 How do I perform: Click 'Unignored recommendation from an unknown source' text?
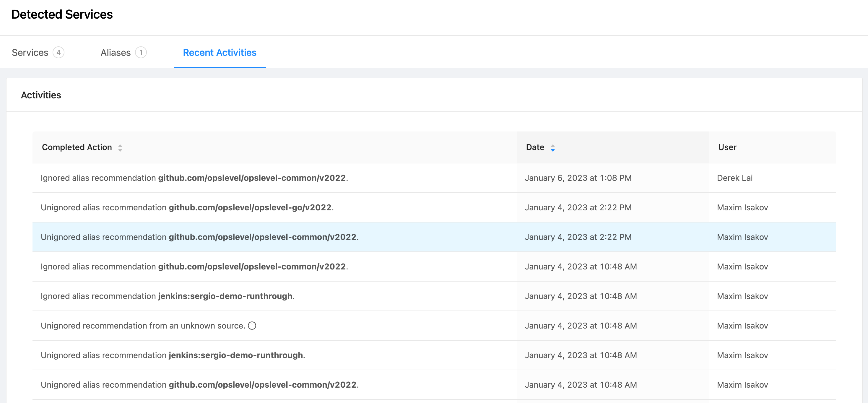[x=143, y=326]
